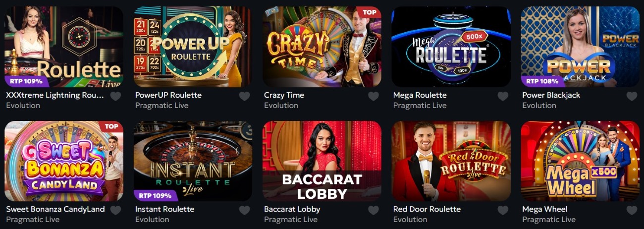Open the Baccarat Lobby thumbnail

click(x=322, y=161)
